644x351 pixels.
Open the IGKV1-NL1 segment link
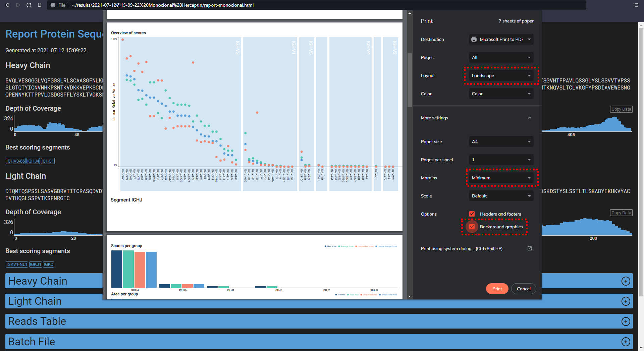(x=17, y=265)
